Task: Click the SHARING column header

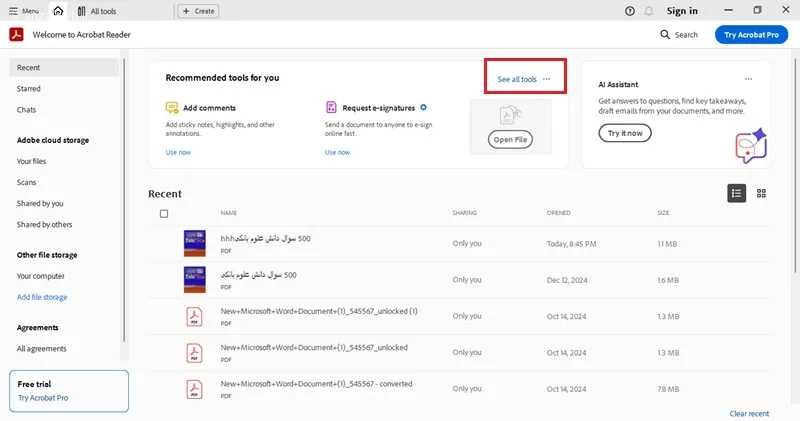Action: pos(464,213)
